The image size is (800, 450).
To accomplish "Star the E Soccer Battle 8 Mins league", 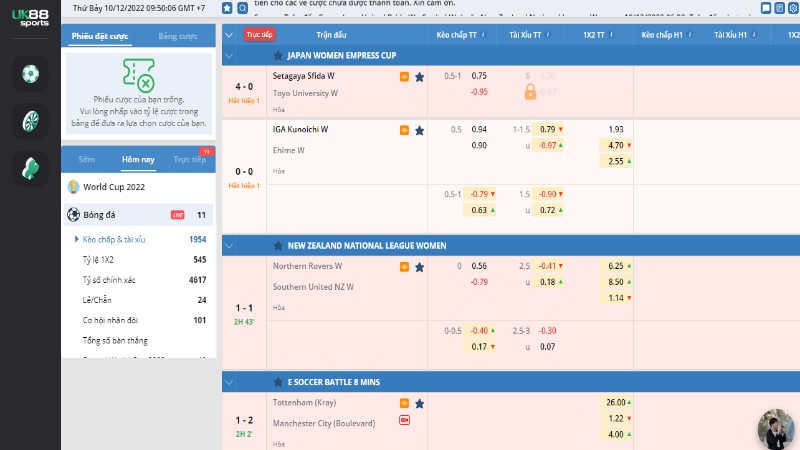I will click(x=278, y=382).
